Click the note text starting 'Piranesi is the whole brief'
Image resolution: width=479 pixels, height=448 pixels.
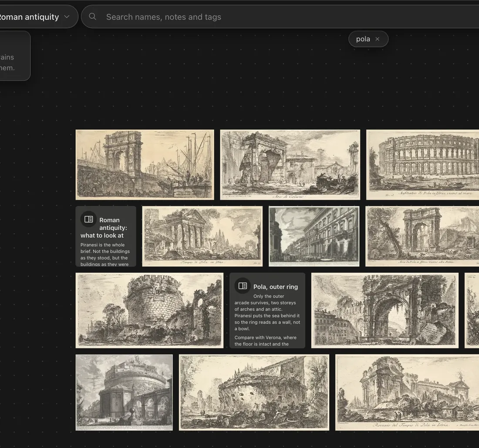105,254
